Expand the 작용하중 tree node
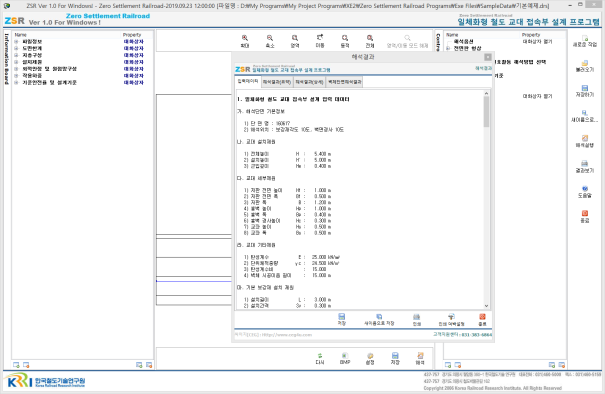605x394 pixels. point(16,76)
